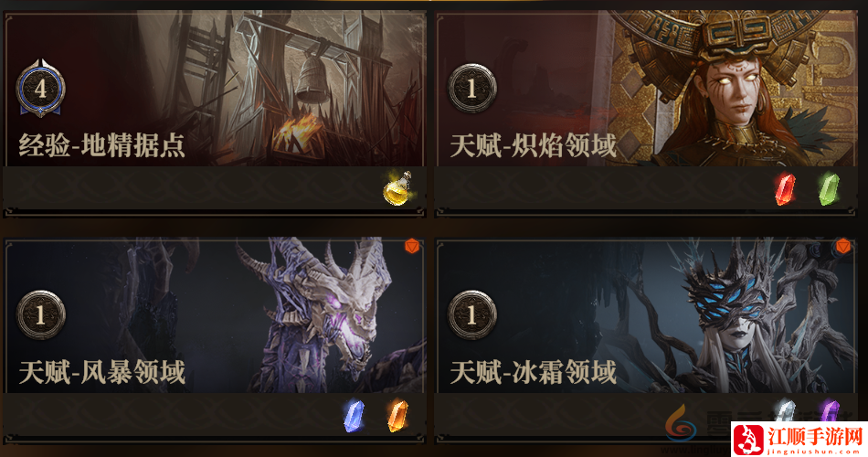Image resolution: width=868 pixels, height=457 pixels.
Task: Select the orange crystal reward under 风暴领域
Action: [397, 416]
